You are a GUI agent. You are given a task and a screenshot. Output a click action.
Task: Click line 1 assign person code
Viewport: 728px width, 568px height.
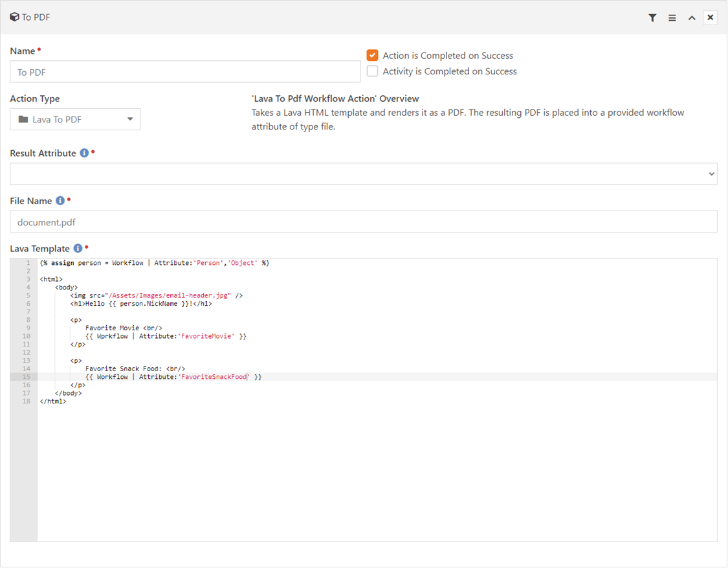tap(155, 263)
